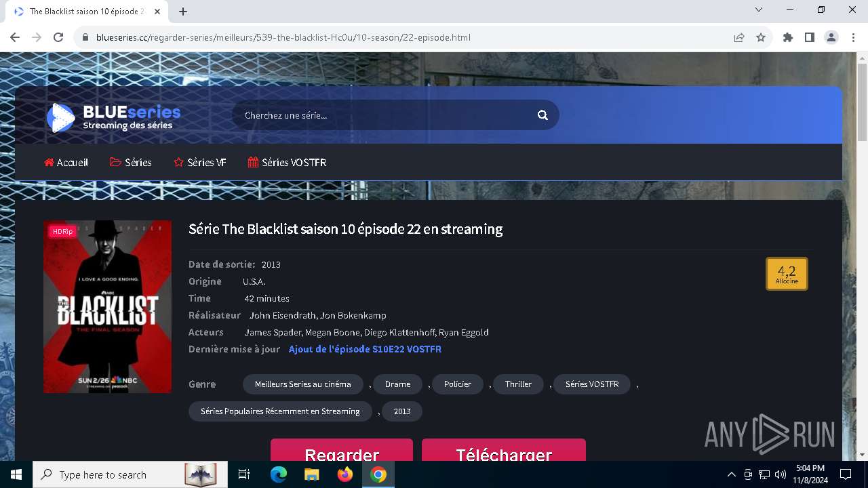Open the Séries VF menu item
This screenshot has height=488, width=868.
(200, 163)
